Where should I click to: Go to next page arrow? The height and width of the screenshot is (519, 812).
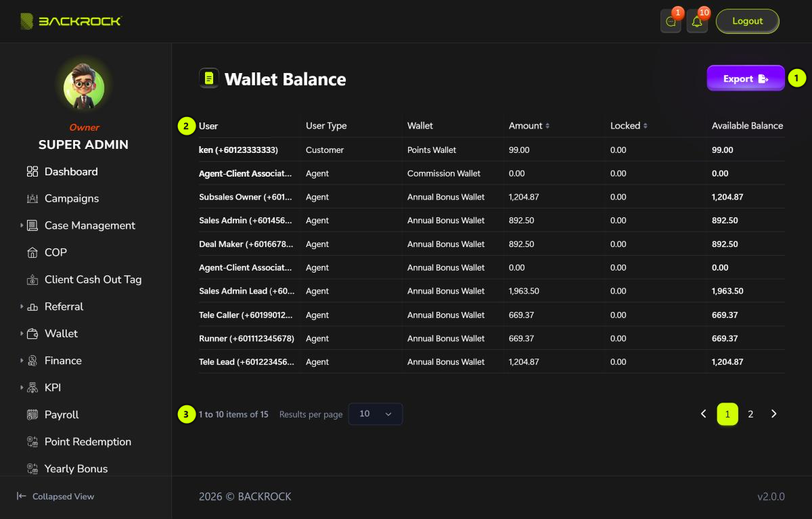[x=774, y=414]
